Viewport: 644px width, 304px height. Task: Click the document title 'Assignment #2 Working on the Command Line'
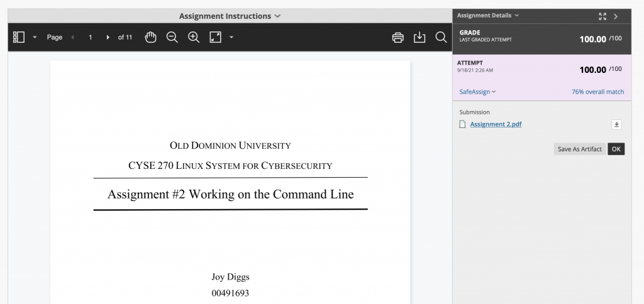coord(230,194)
